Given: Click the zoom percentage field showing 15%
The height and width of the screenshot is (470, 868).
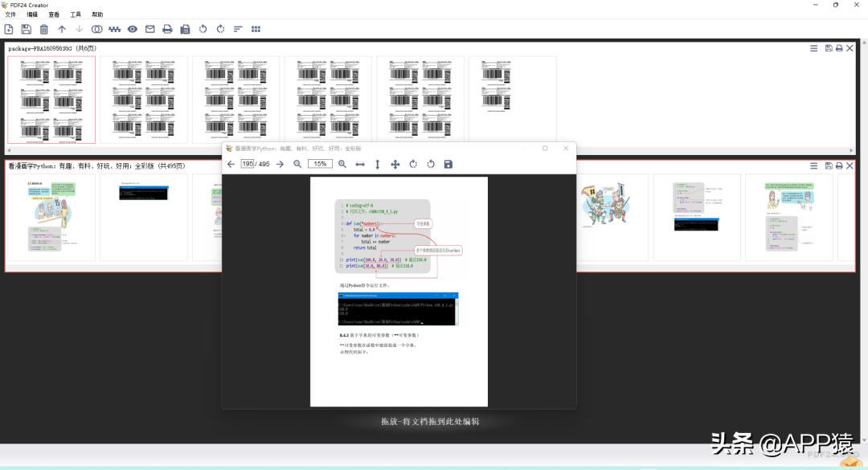Looking at the screenshot, I should (320, 164).
